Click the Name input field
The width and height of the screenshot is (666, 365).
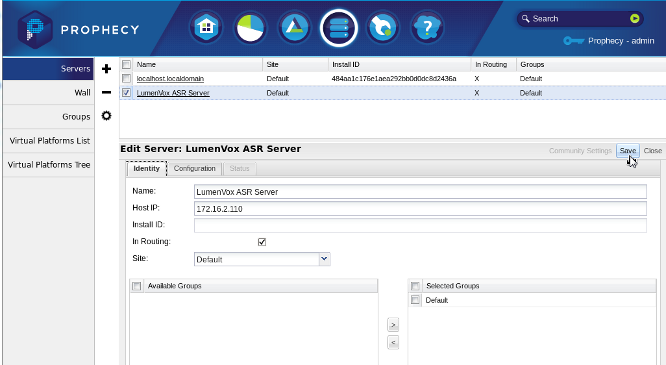click(420, 192)
